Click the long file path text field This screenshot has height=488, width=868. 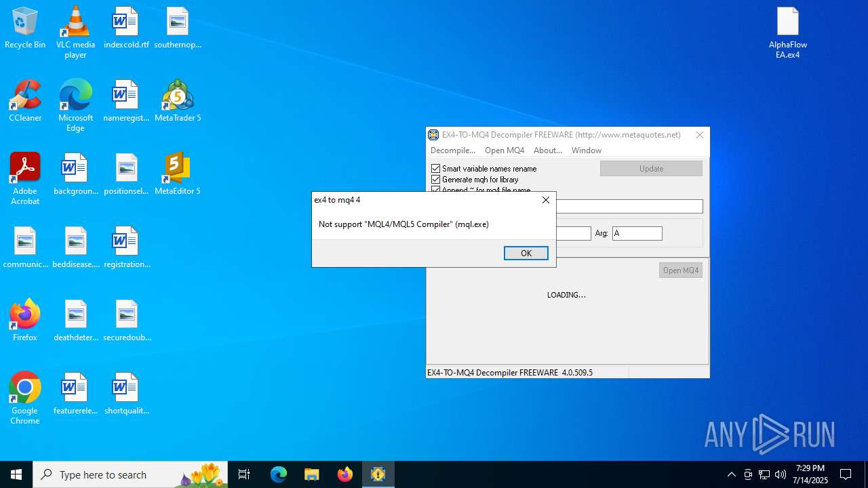pyautogui.click(x=629, y=206)
